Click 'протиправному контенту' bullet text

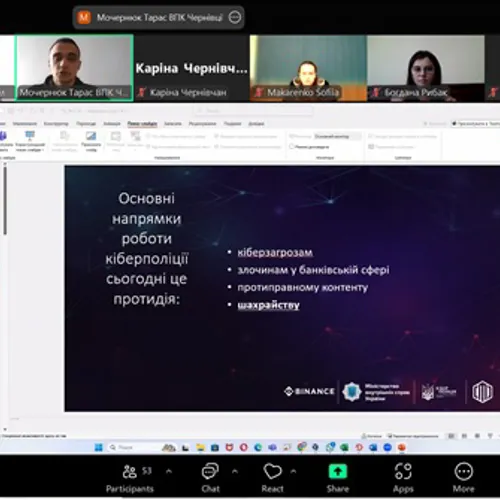(x=302, y=287)
